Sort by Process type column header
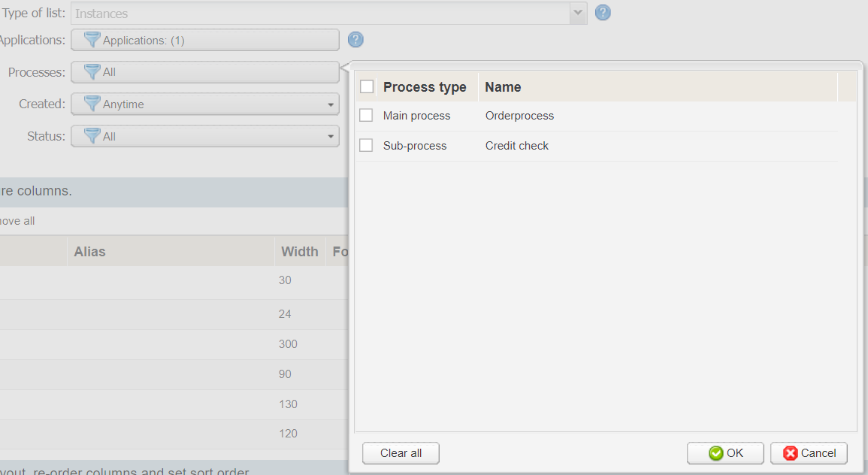 (425, 87)
